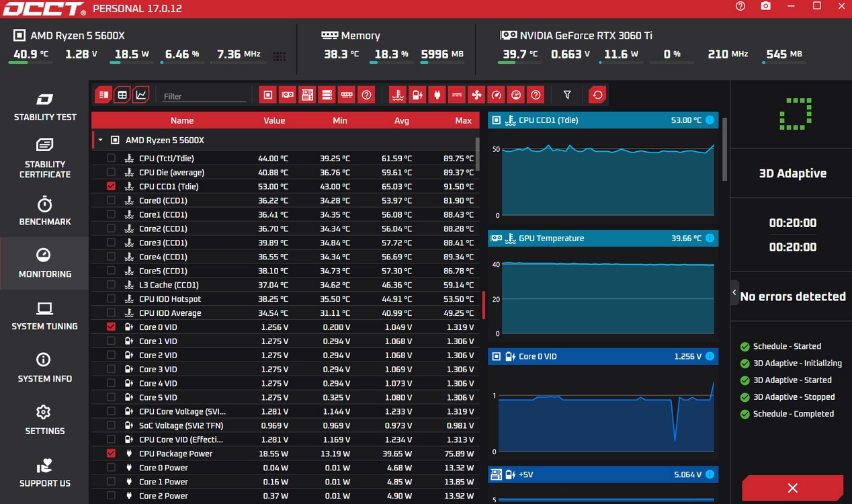Collapse the AMD Ryzen 5 5600X group

pos(100,140)
